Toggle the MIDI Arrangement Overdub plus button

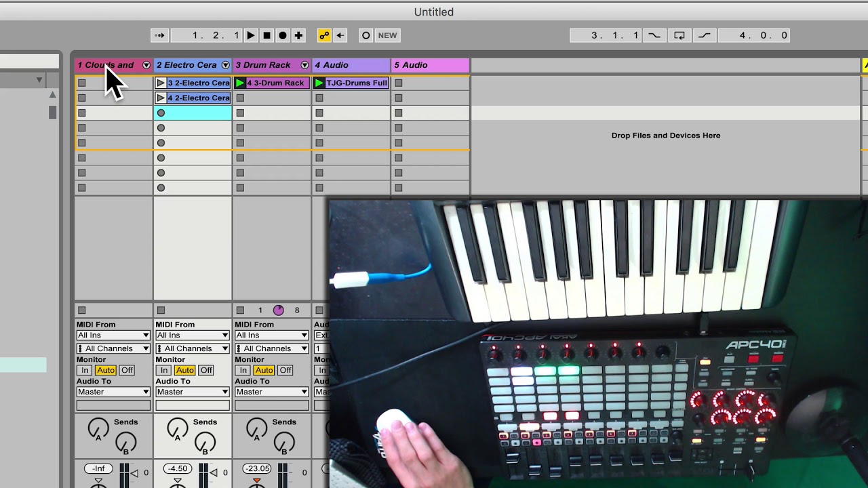click(298, 35)
